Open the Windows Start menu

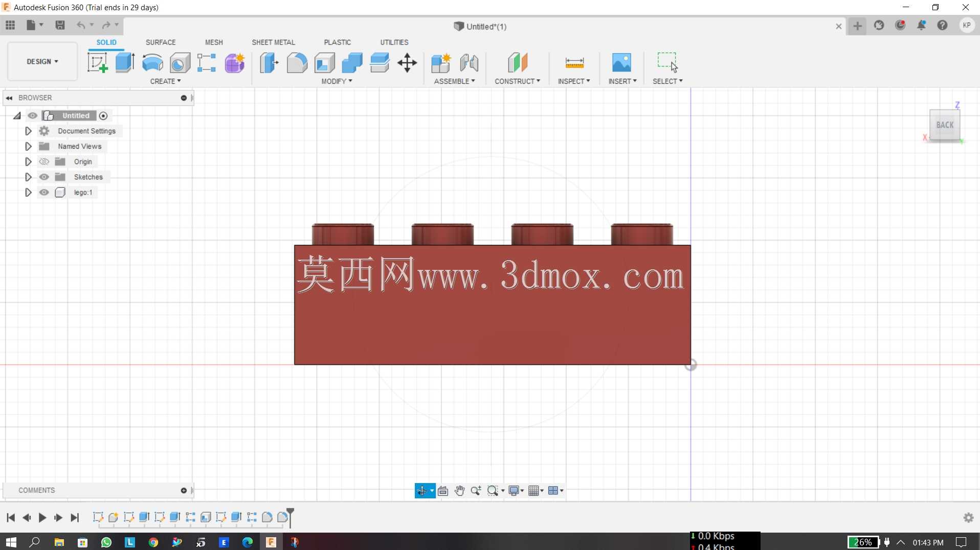pos(11,542)
